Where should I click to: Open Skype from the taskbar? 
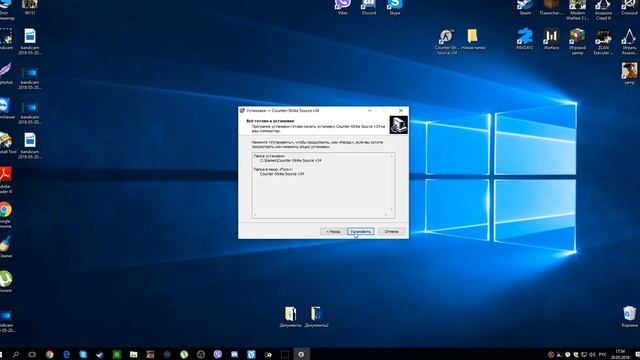83,354
